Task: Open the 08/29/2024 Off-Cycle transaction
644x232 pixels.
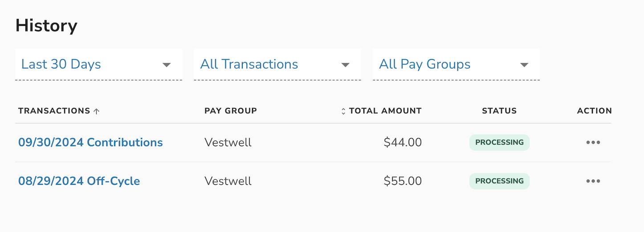Action: pyautogui.click(x=79, y=181)
